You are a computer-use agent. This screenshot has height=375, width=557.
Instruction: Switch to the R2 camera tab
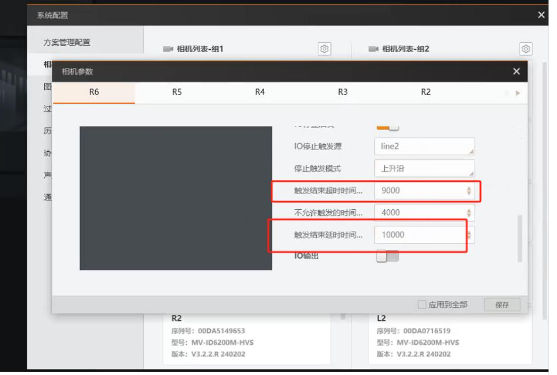tap(426, 92)
